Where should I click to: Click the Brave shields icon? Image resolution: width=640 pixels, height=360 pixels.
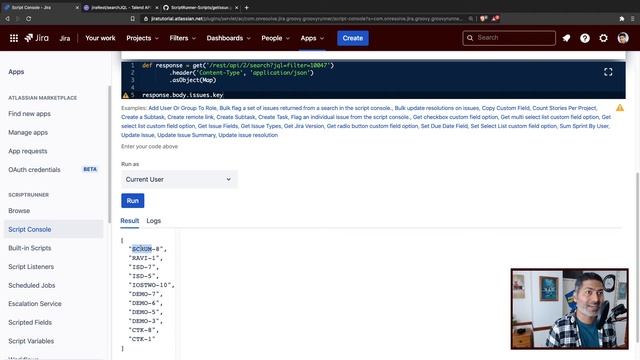484,19
